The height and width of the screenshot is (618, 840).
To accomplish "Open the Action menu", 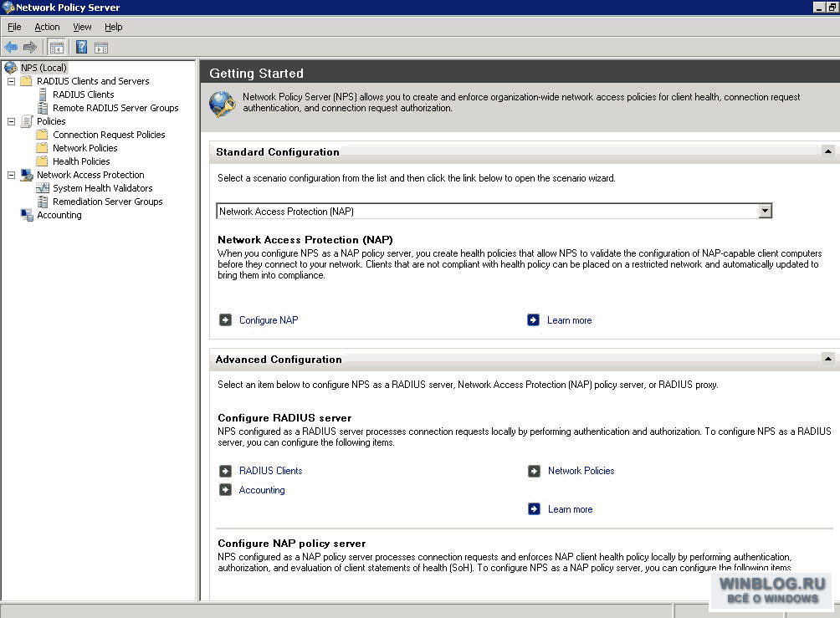I will pos(47,27).
